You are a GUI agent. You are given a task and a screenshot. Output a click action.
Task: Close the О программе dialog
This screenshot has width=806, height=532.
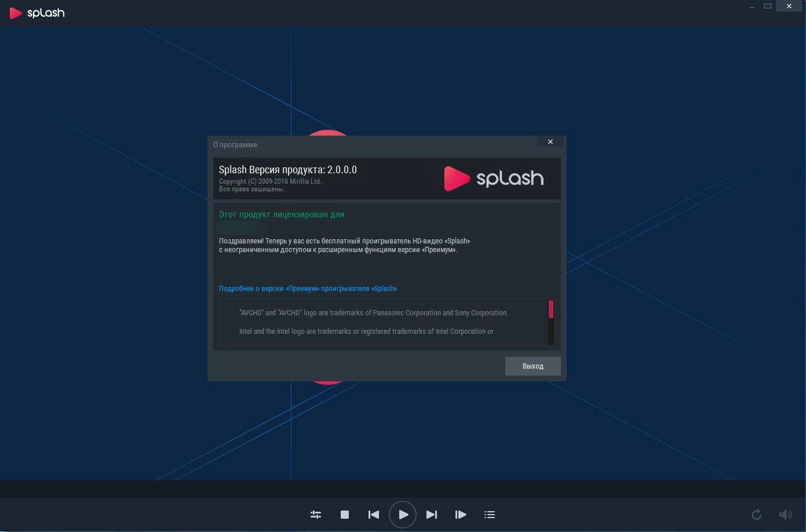click(550, 142)
